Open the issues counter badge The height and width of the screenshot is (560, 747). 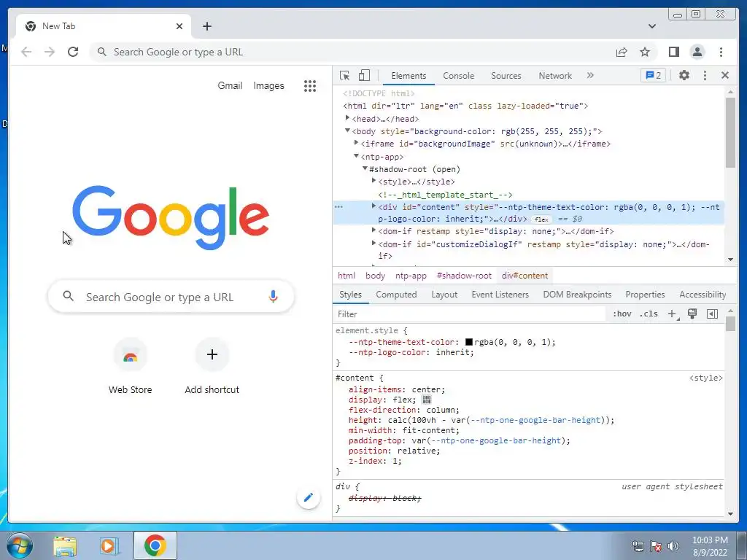(653, 75)
